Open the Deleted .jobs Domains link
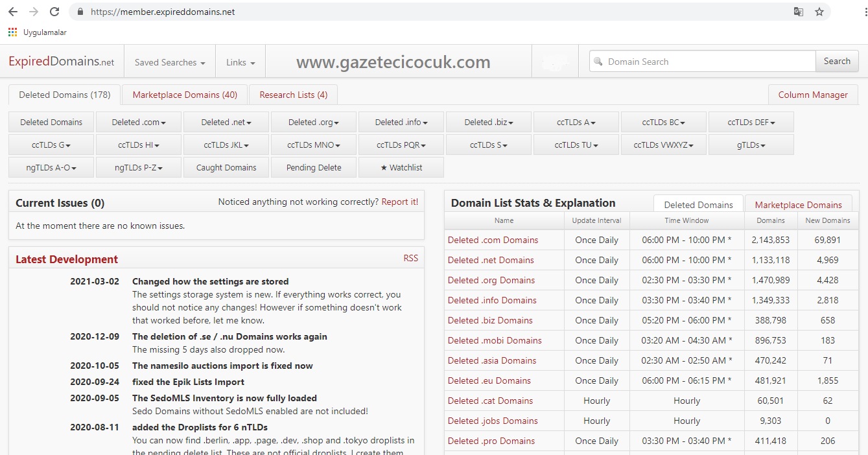 click(493, 421)
